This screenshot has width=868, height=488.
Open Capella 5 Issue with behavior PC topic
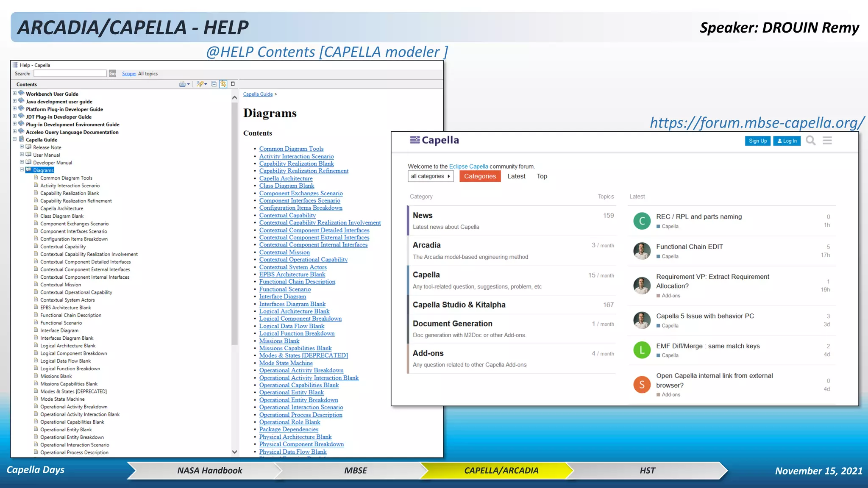coord(705,316)
